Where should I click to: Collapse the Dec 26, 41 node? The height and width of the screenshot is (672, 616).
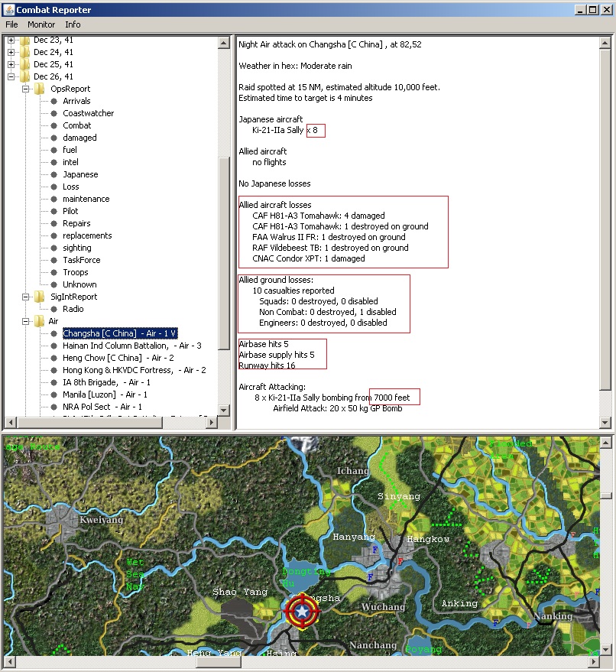(11, 76)
